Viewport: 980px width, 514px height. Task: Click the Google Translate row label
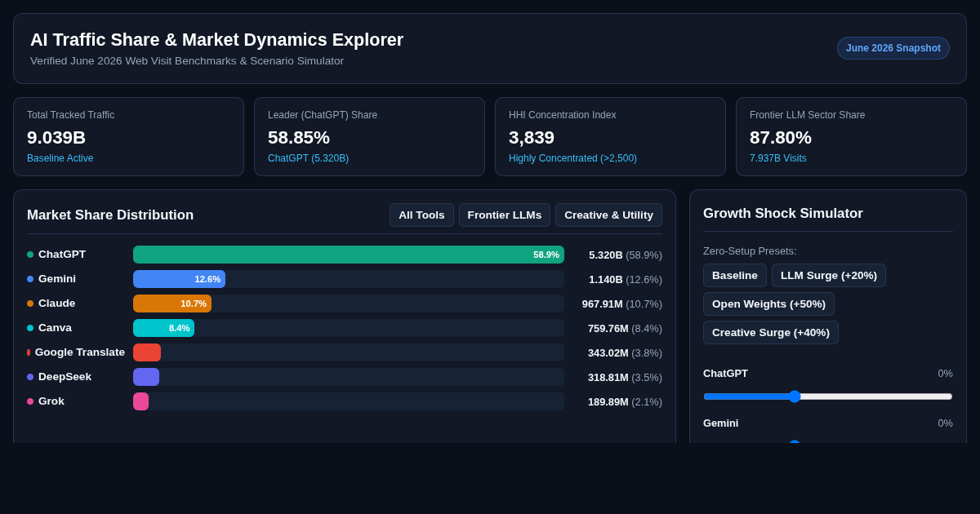point(80,352)
